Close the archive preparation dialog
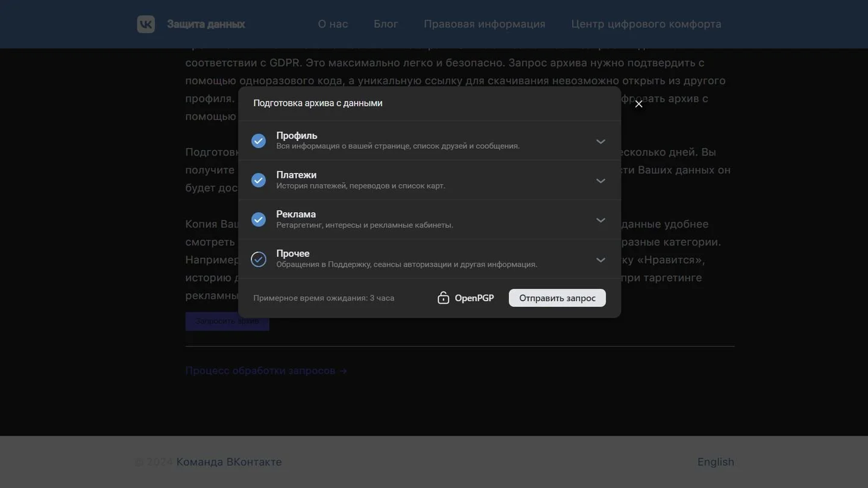The width and height of the screenshot is (868, 488). point(639,104)
